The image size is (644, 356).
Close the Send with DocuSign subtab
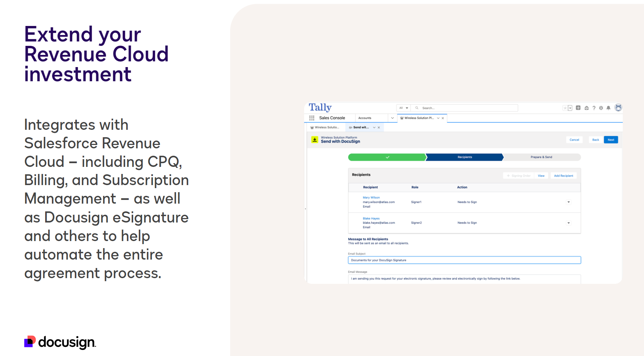tap(379, 127)
